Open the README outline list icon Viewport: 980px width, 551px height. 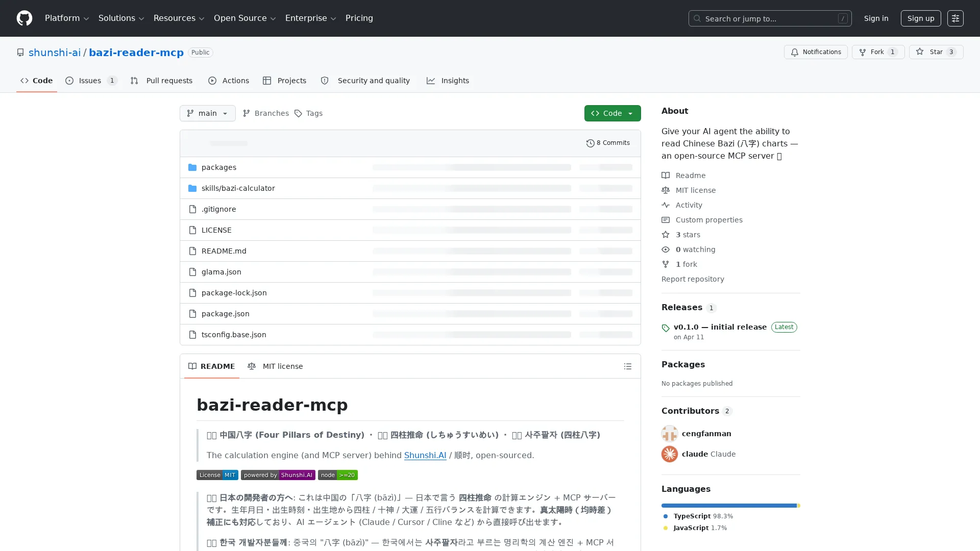(628, 366)
